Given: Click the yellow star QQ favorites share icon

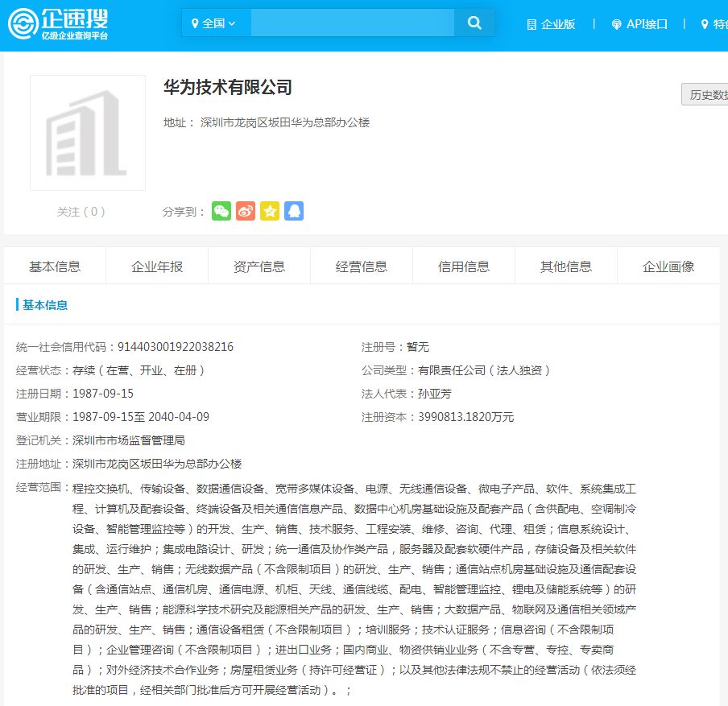Looking at the screenshot, I should point(269,211).
